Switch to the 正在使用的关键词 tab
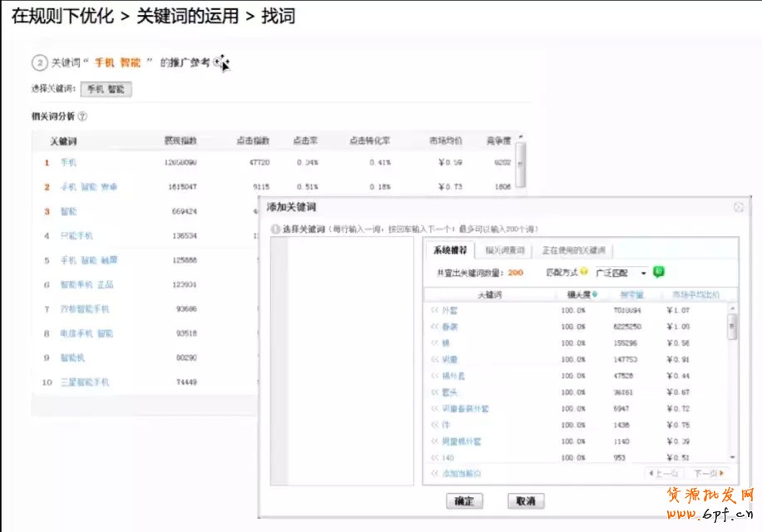 pyautogui.click(x=573, y=250)
